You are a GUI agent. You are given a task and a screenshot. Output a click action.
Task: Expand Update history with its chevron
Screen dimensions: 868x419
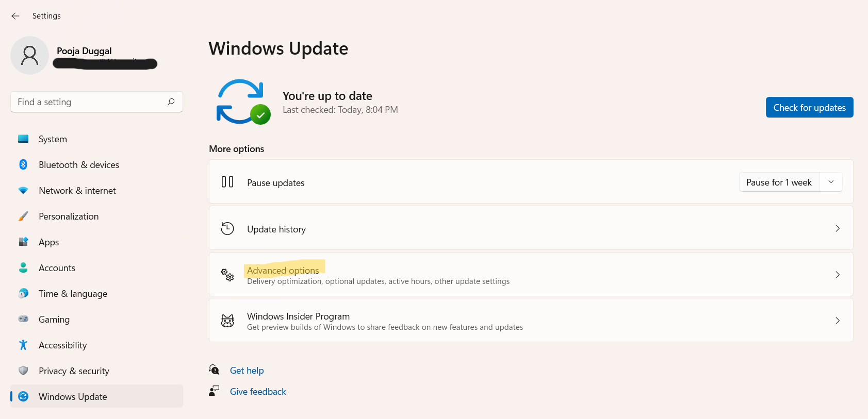(837, 228)
